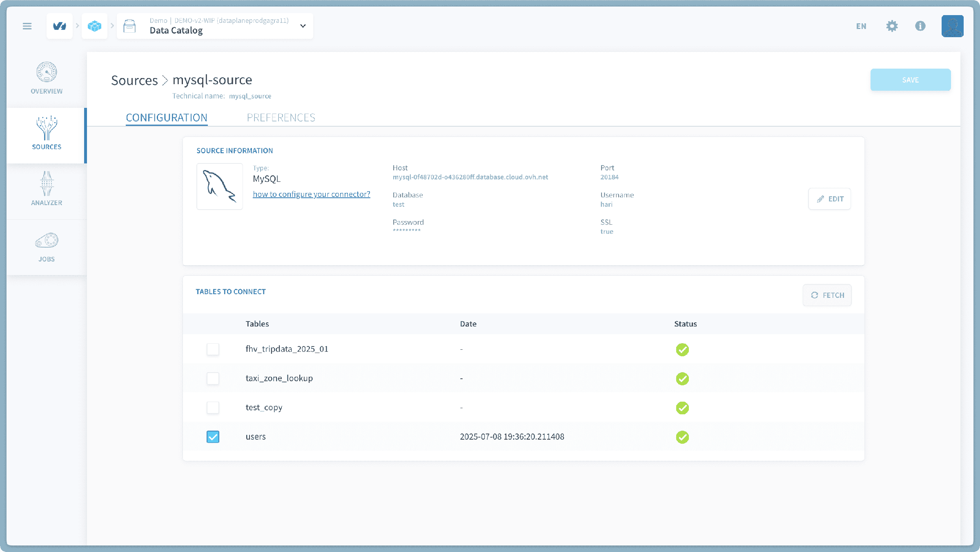Open the blue cube project icon
Image resolution: width=980 pixels, height=552 pixels.
coord(94,26)
